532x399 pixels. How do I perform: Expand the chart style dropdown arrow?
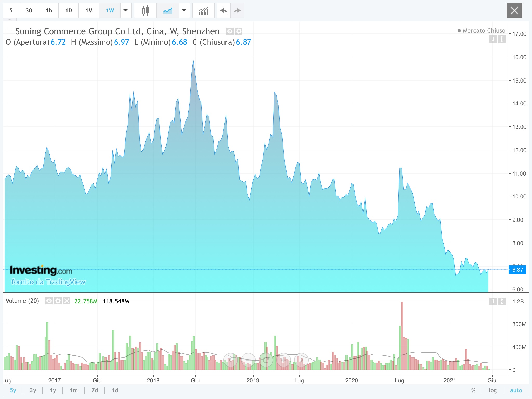tap(184, 11)
